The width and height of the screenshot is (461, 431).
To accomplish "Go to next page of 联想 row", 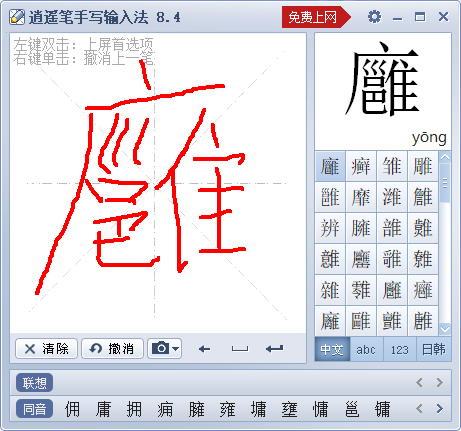I will click(x=440, y=383).
